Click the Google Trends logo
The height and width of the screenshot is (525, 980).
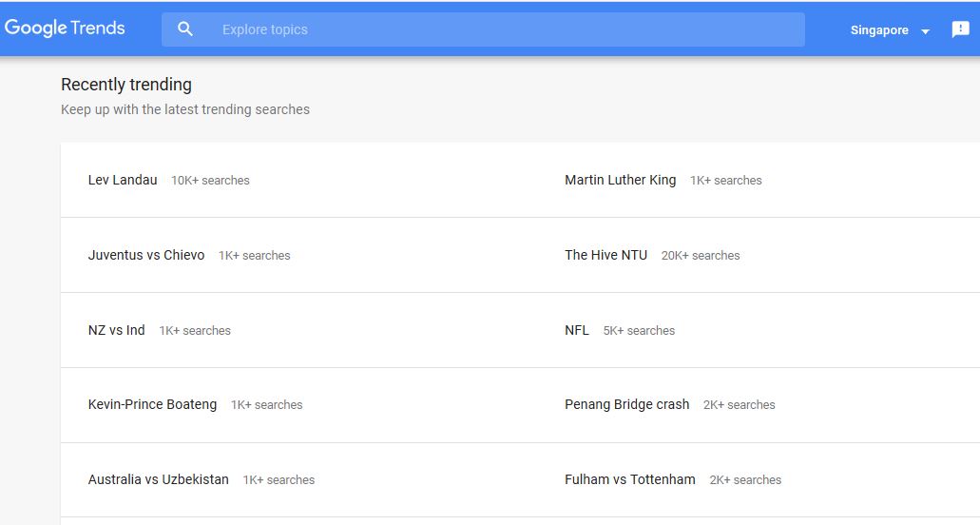coord(65,29)
